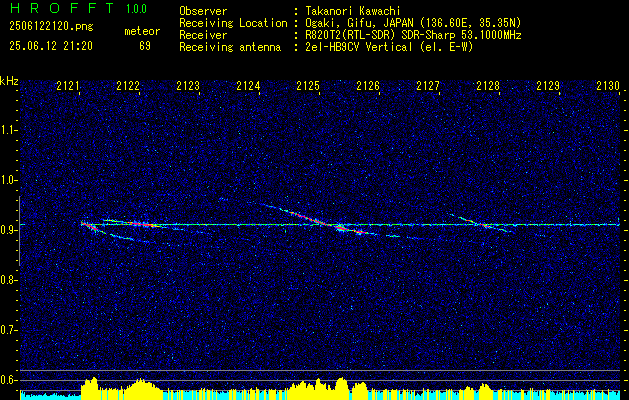The width and height of the screenshot is (629, 400).
Task: Click the 2126 time marker
Action: (x=368, y=86)
